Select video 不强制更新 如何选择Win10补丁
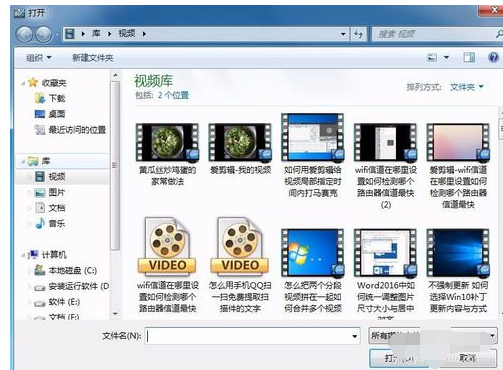503x370 pixels. click(x=458, y=271)
